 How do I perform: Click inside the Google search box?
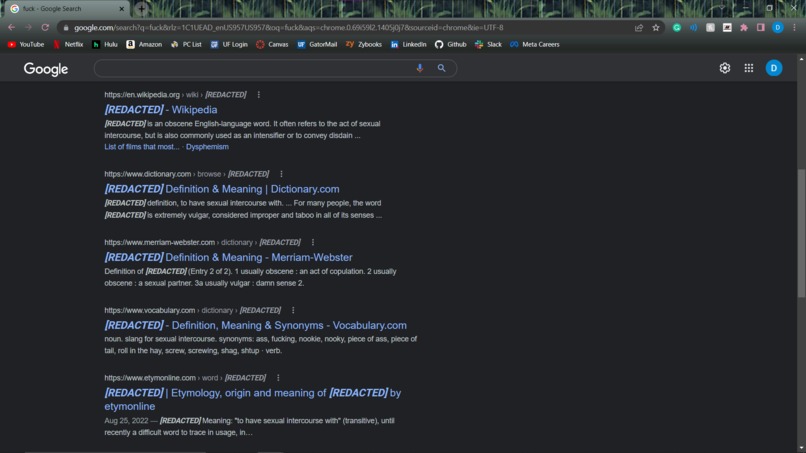pyautogui.click(x=252, y=68)
